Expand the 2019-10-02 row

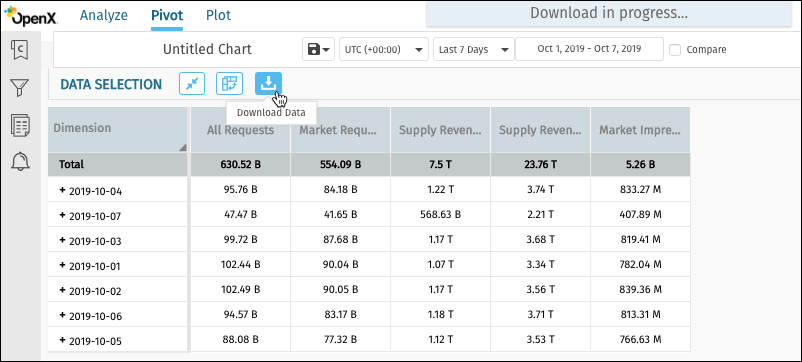[x=62, y=290]
